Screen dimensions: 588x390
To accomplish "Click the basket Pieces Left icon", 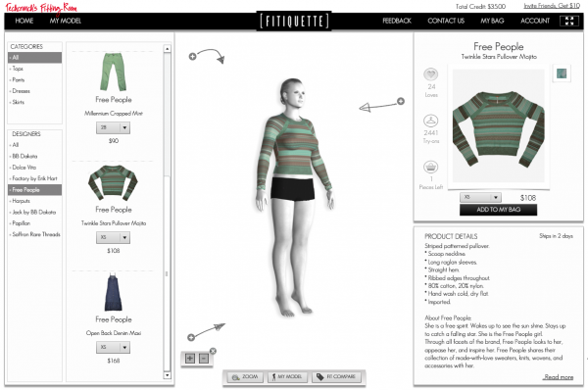I will tap(431, 167).
